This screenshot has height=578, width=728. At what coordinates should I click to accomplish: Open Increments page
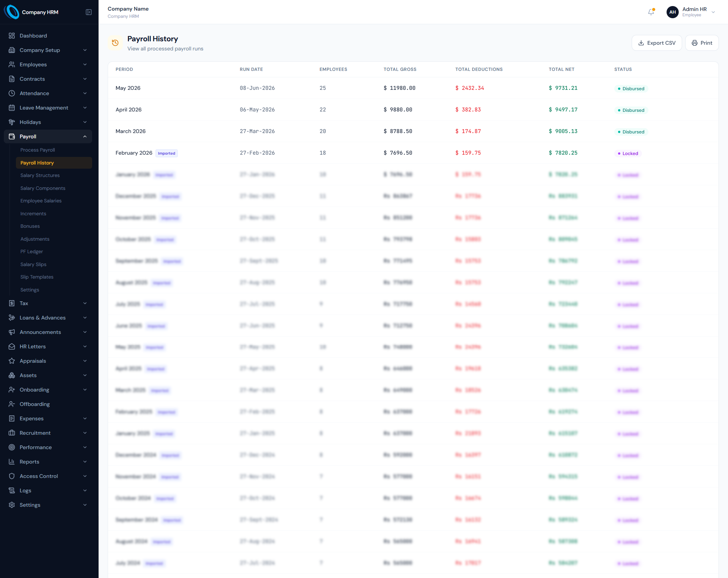[x=54, y=213]
